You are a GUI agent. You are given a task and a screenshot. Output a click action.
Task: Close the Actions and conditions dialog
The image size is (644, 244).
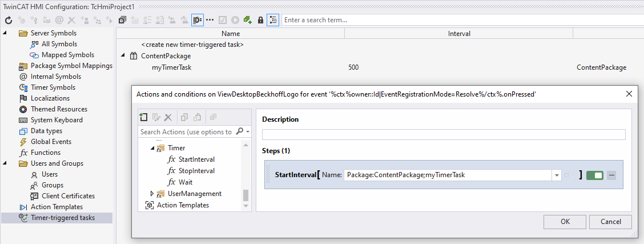[x=629, y=94]
